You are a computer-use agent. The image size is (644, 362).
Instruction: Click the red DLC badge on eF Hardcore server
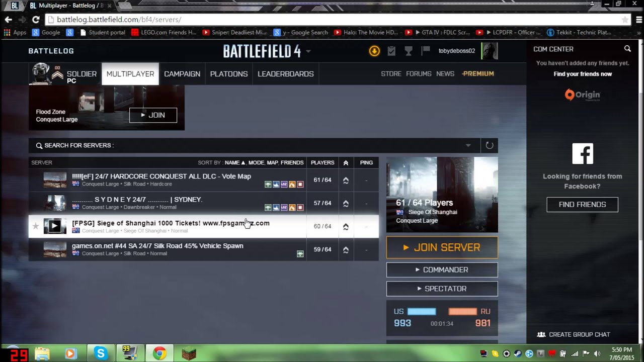click(x=300, y=185)
